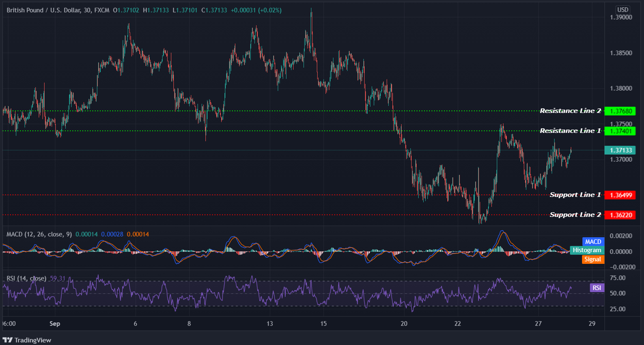Viewport: 644px width, 345px height.
Task: Click the RSI value 59.31
Action: [x=58, y=278]
